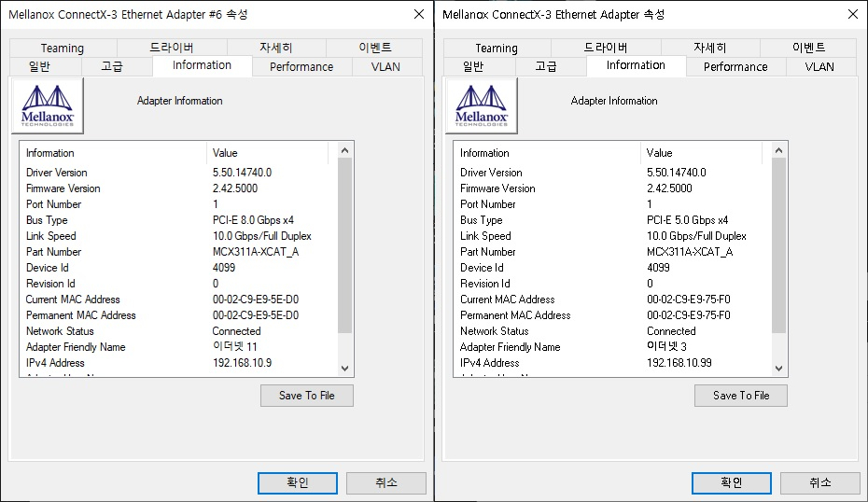Select Information tab in Adapter #6 window
This screenshot has width=868, height=502.
202,65
